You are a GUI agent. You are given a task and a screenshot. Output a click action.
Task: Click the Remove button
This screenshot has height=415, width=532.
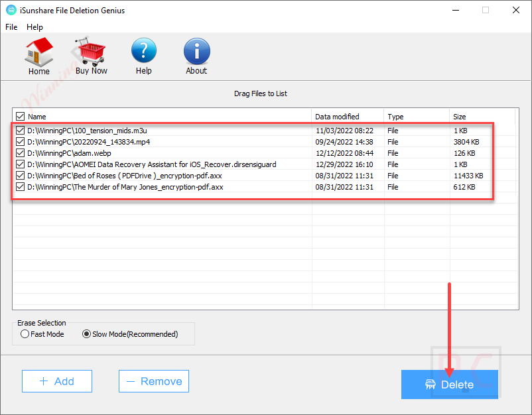tap(154, 381)
